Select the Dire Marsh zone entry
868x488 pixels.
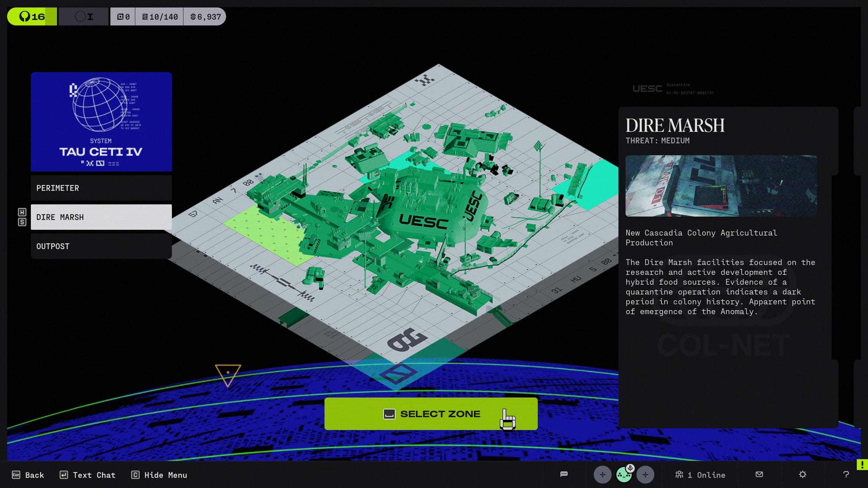point(101,217)
